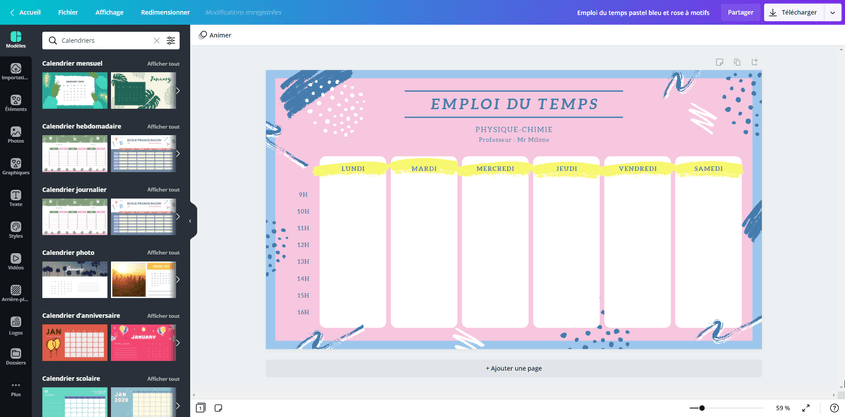845x417 pixels.
Task: Open the Fichier menu
Action: (68, 13)
